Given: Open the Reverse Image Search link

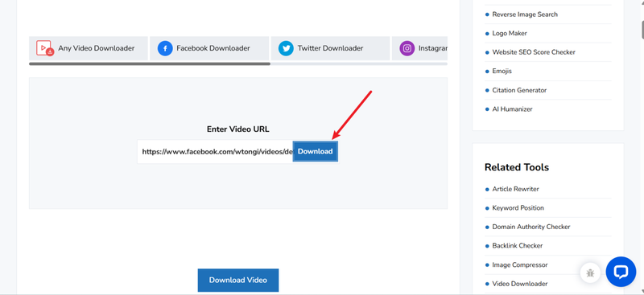Looking at the screenshot, I should pos(525,14).
